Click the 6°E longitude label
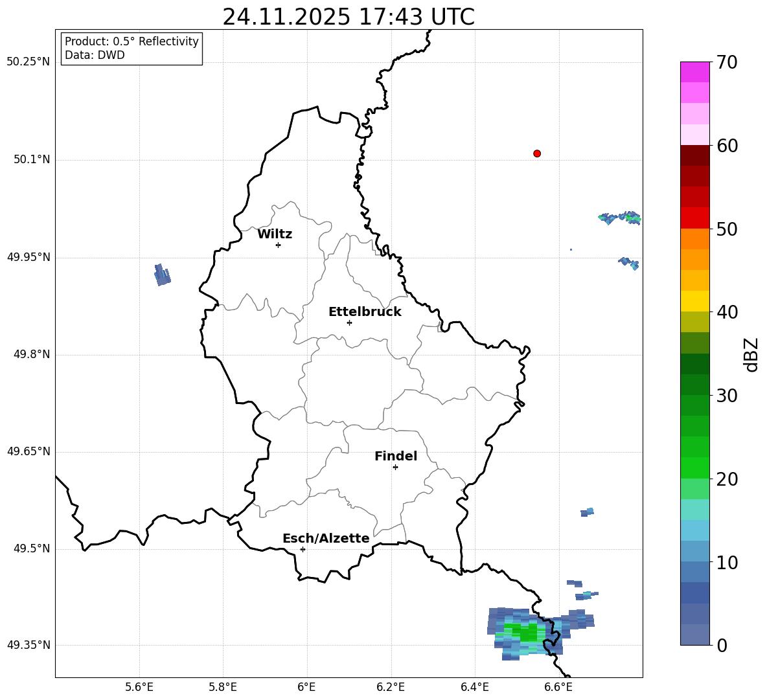 pyautogui.click(x=306, y=687)
